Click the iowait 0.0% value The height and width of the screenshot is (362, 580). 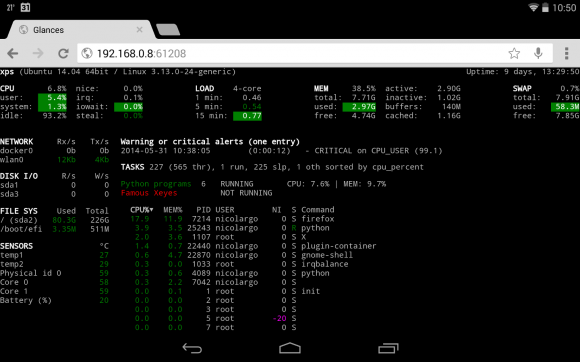(128, 106)
